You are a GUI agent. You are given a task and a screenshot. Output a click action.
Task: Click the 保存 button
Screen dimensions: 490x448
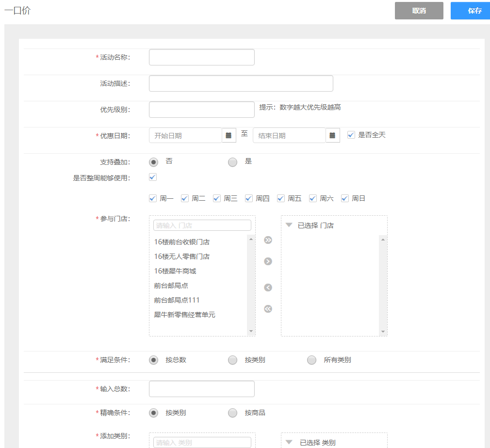coord(470,11)
